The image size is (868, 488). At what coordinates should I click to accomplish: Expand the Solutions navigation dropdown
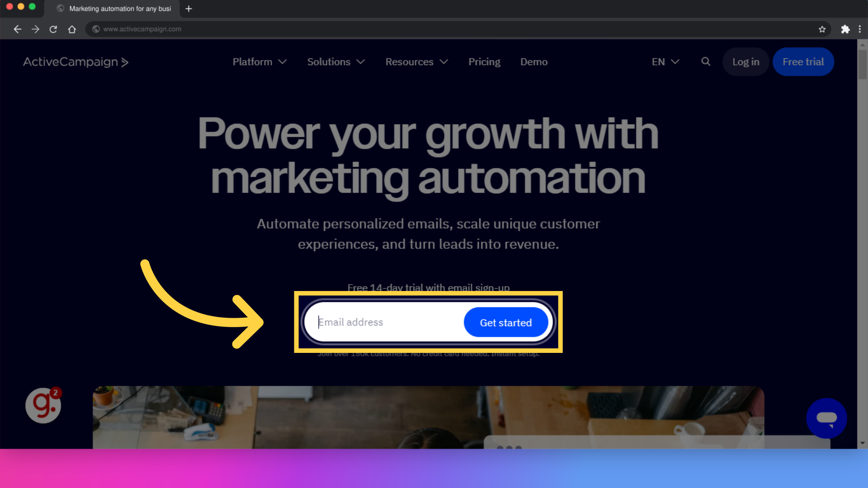[335, 61]
